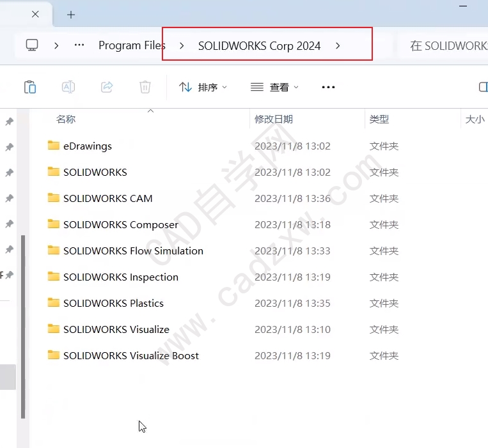
Task: Open the 排序 sort dropdown
Action: [x=203, y=87]
